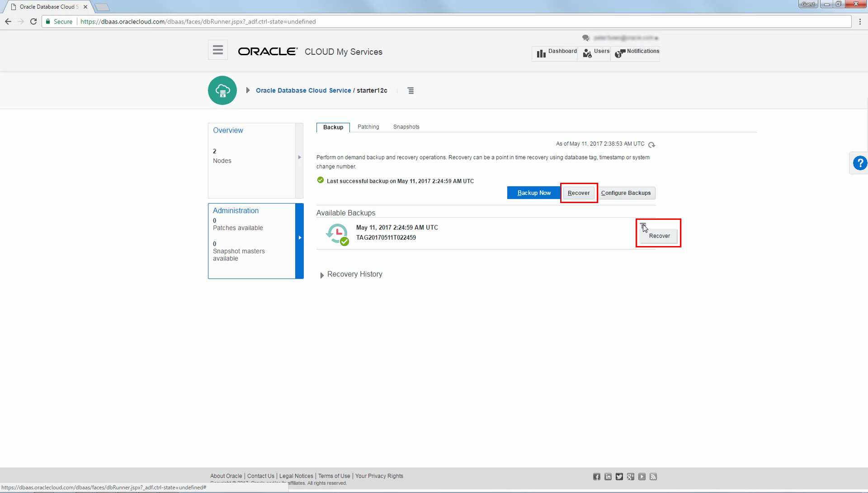Image resolution: width=868 pixels, height=493 pixels.
Task: Close the Oracle Database Cloud browser tab
Action: click(x=85, y=7)
